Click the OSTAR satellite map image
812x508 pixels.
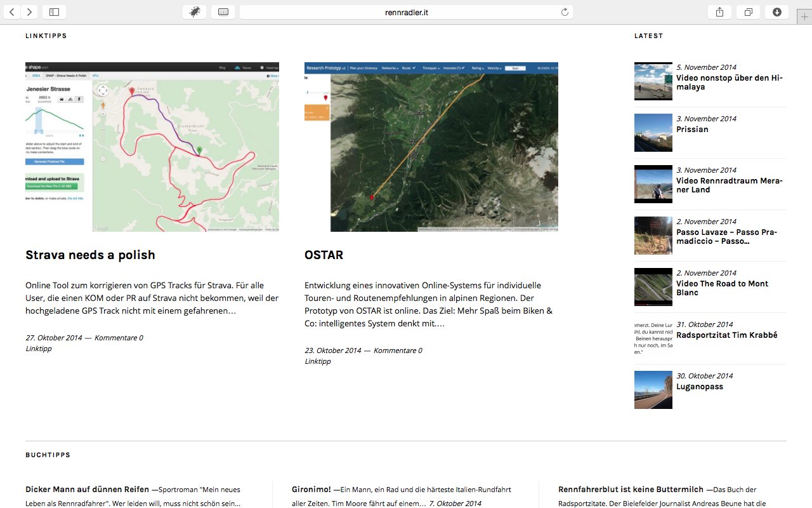click(x=431, y=147)
